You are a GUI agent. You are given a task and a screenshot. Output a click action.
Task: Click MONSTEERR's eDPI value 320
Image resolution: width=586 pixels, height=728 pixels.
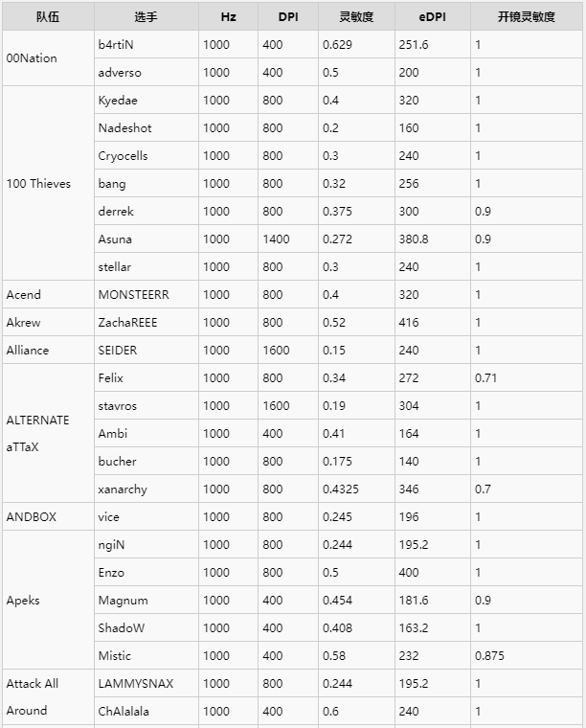409,295
